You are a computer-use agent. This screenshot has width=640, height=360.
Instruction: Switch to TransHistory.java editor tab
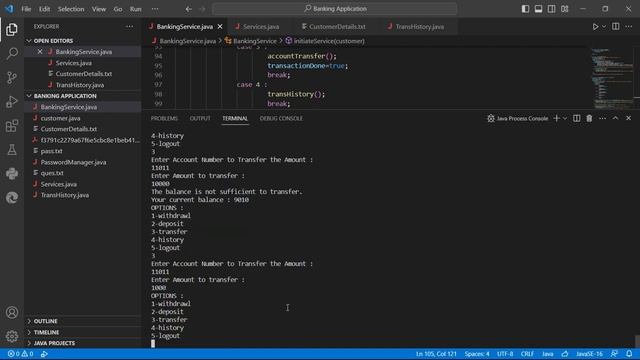419,27
